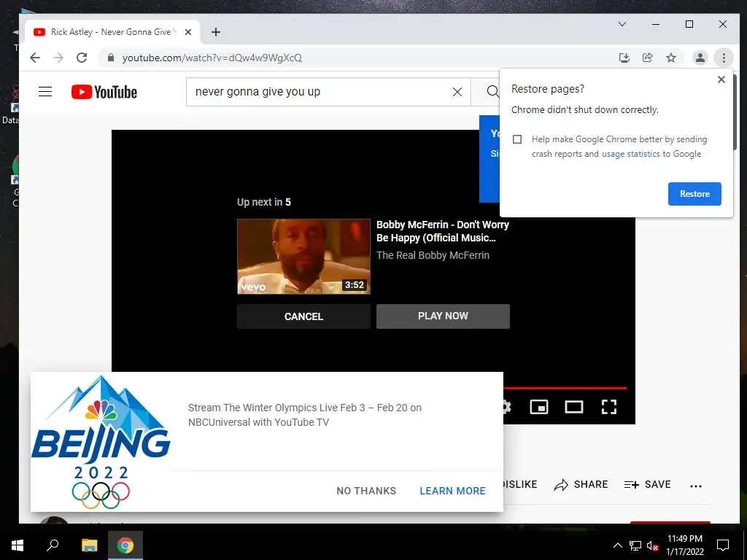Open a new browser tab

point(216,32)
